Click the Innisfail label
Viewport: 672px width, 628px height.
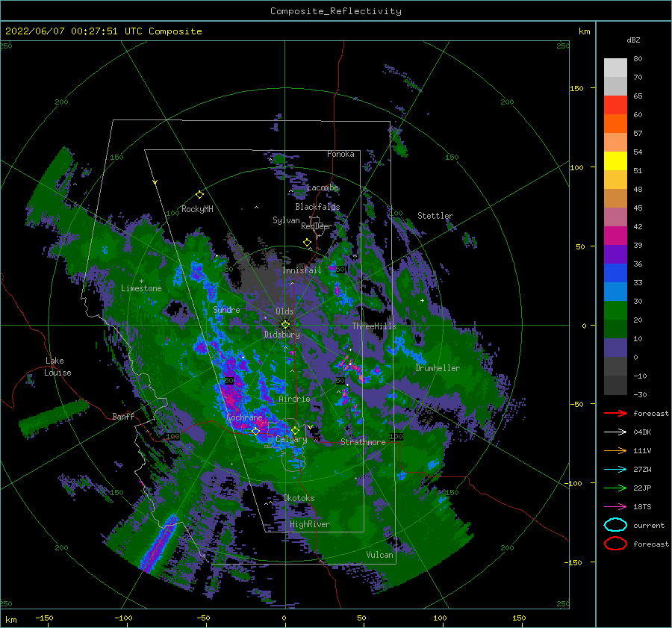tap(302, 270)
